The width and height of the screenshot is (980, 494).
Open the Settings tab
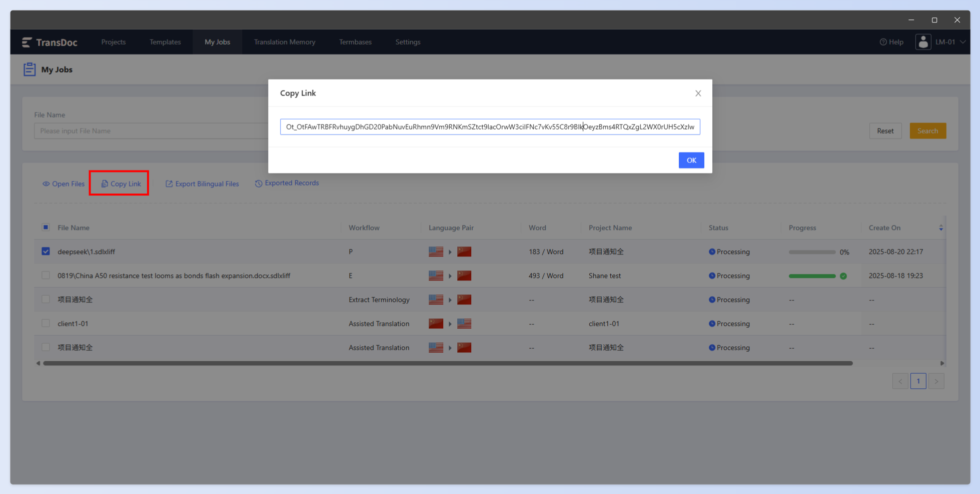[x=408, y=42]
